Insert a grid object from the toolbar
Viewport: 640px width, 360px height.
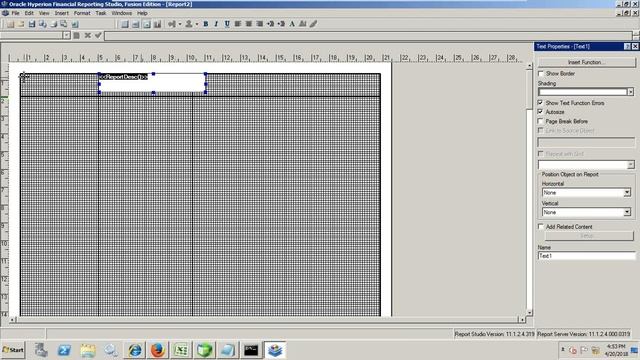[x=125, y=24]
